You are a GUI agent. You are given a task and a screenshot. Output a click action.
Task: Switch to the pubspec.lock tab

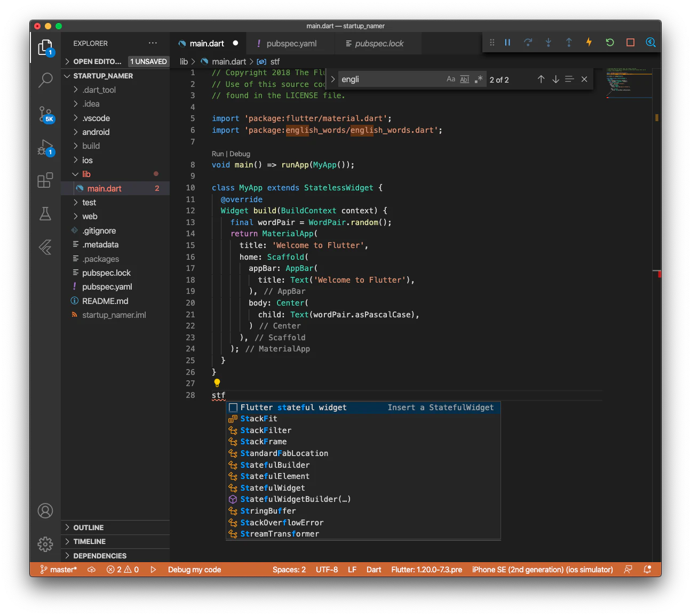pyautogui.click(x=379, y=44)
